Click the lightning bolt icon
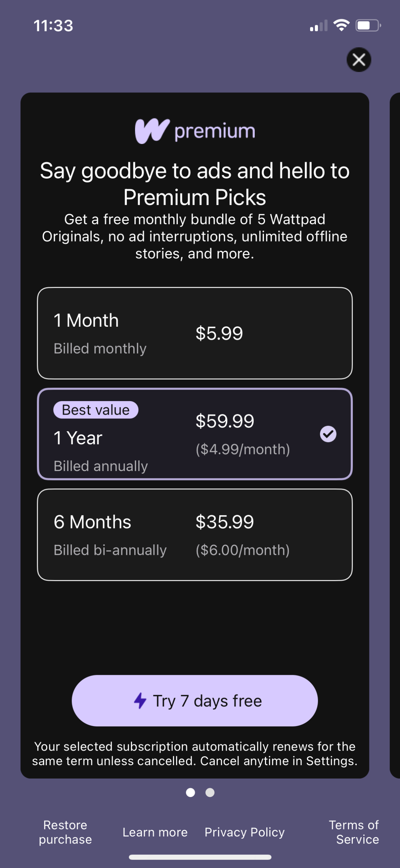 coord(140,701)
